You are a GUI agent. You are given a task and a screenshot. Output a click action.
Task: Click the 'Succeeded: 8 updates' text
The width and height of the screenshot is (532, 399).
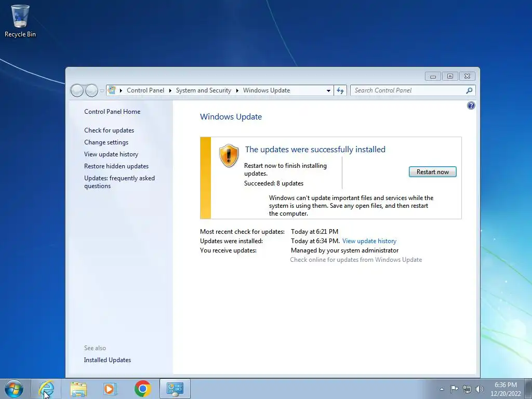tap(273, 183)
